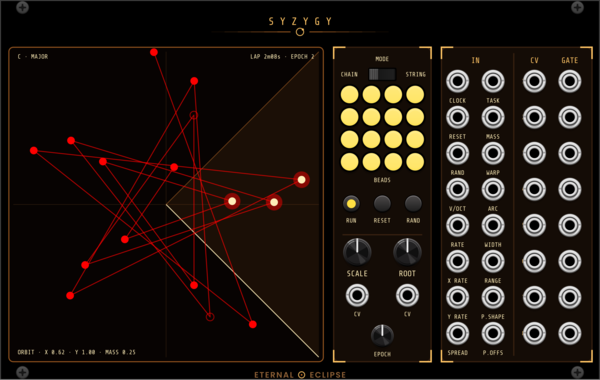Screen dimensions: 600x380
Task: Click the second CV output jack from top
Action: point(534,117)
